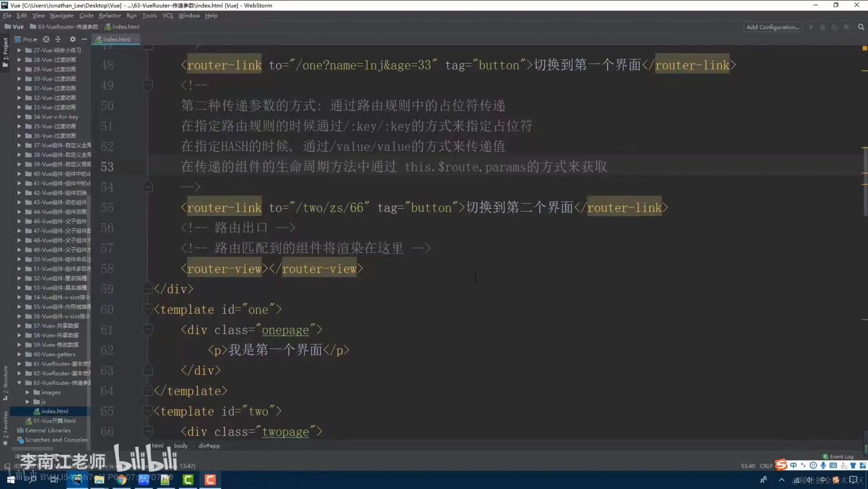Click the Sogou input icon in the tray

(781, 465)
